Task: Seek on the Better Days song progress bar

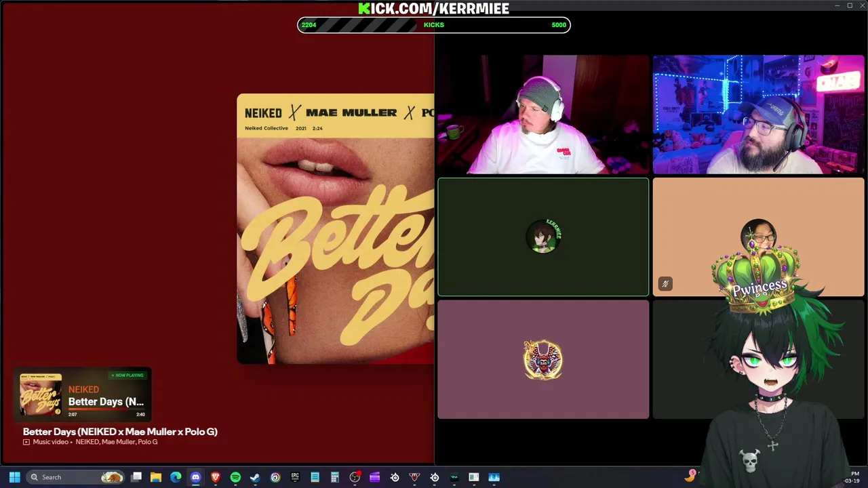Action: (x=106, y=410)
